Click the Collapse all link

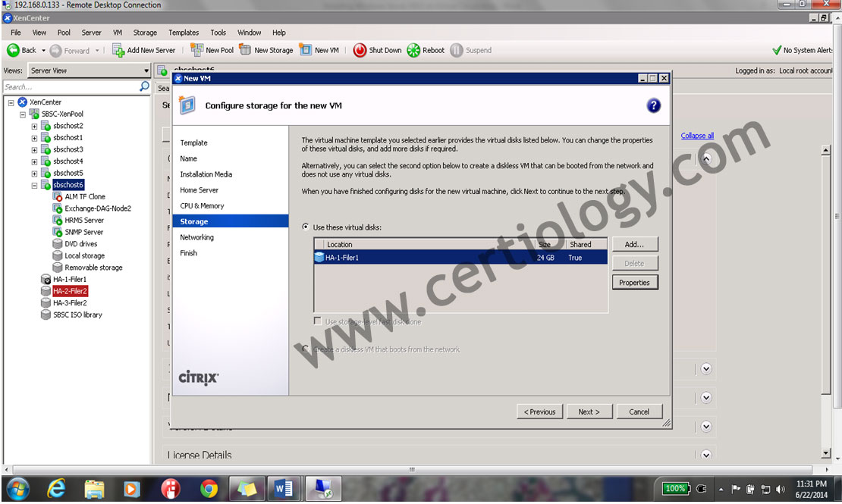point(697,135)
